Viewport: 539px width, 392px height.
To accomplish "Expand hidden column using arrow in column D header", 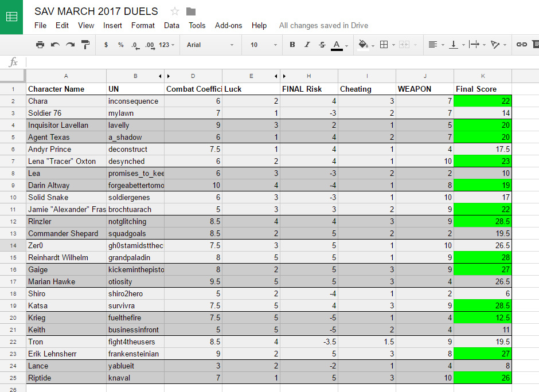I will click(169, 76).
